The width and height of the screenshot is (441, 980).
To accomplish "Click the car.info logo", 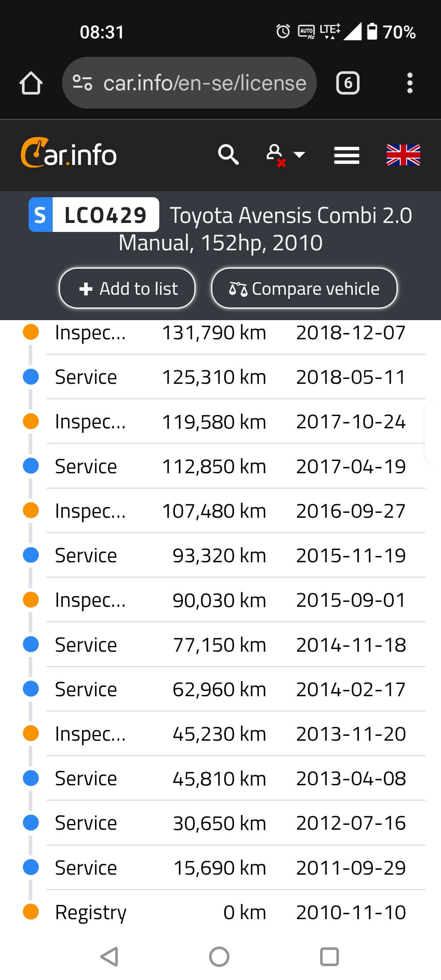I will coord(69,154).
